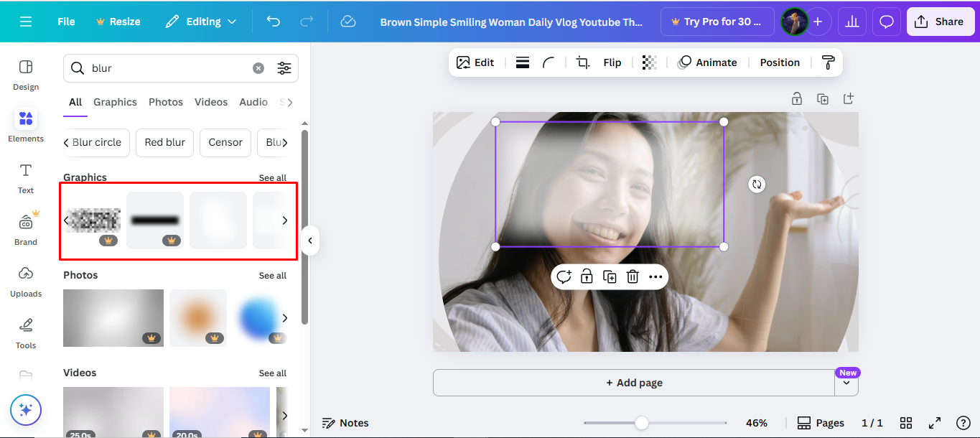
Task: Expand more blur graphics with right arrow
Action: click(284, 220)
